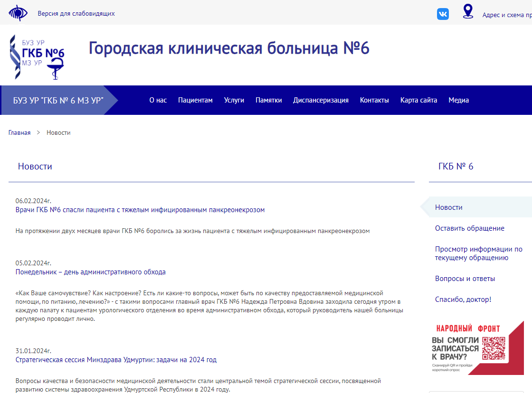
Task: Click the БУЗ УР "ГКБ № 6 МЗ УР" banner
Action: coord(60,100)
